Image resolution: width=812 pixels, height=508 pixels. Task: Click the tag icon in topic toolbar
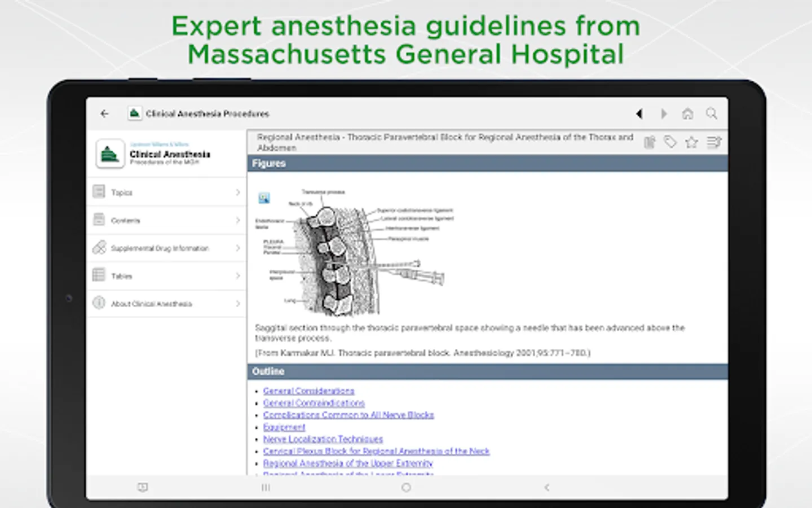pyautogui.click(x=670, y=142)
